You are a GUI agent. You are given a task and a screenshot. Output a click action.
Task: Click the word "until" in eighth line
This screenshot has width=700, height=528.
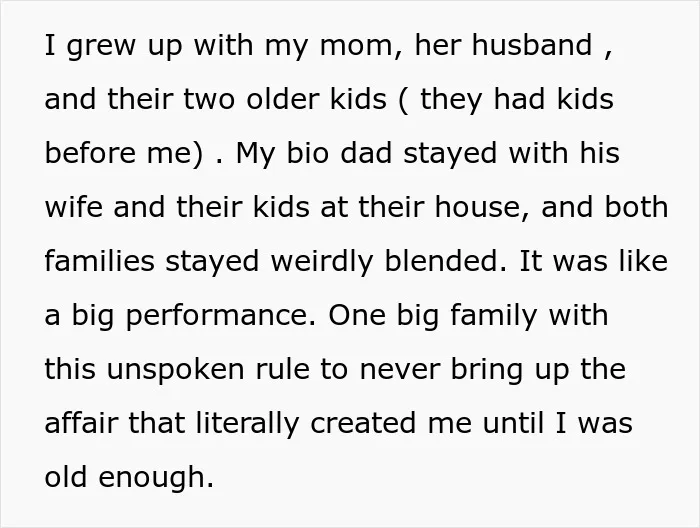point(513,423)
